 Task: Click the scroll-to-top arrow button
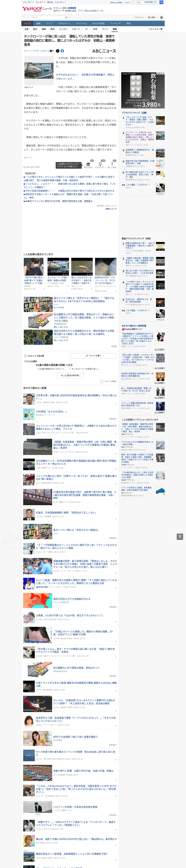[x=180, y=536]
